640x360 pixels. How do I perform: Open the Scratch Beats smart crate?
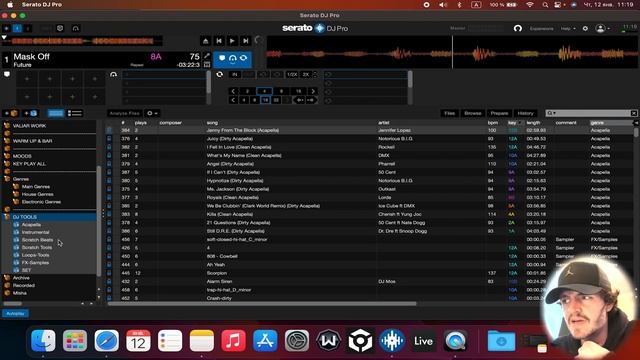coord(37,240)
